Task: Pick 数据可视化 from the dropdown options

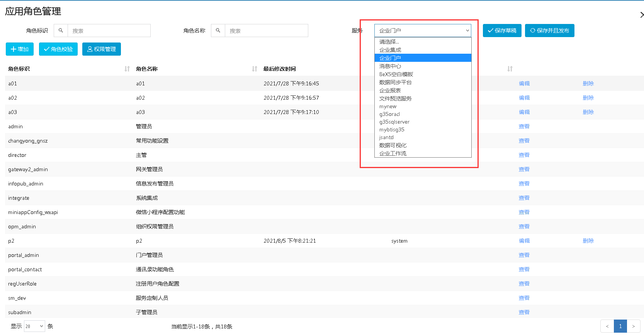Action: coord(393,145)
